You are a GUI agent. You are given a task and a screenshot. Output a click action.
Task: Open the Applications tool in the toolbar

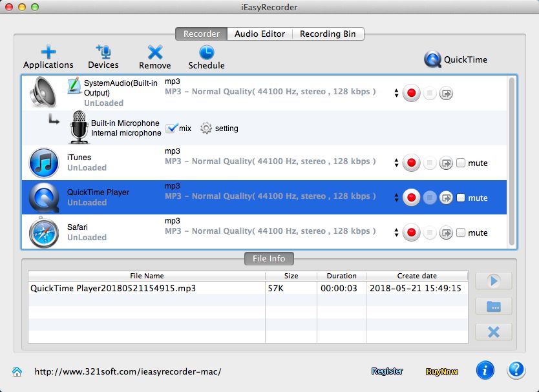pyautogui.click(x=48, y=56)
